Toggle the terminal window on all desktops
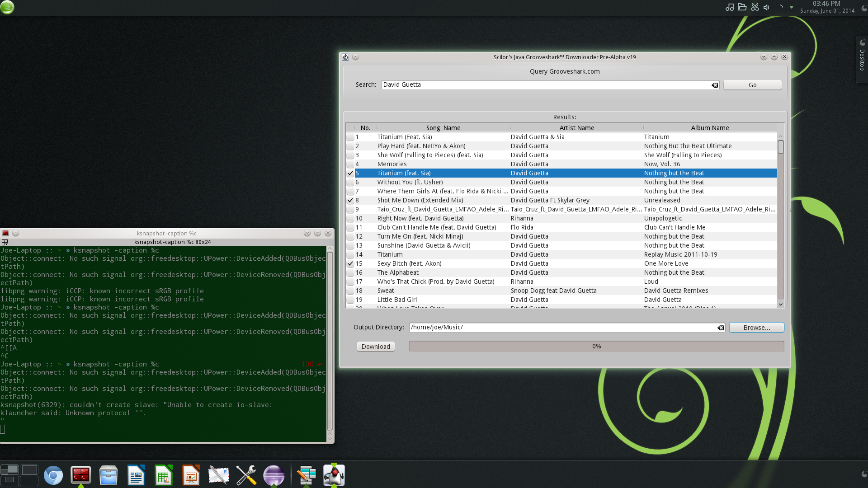The width and height of the screenshot is (868, 488). point(16,233)
